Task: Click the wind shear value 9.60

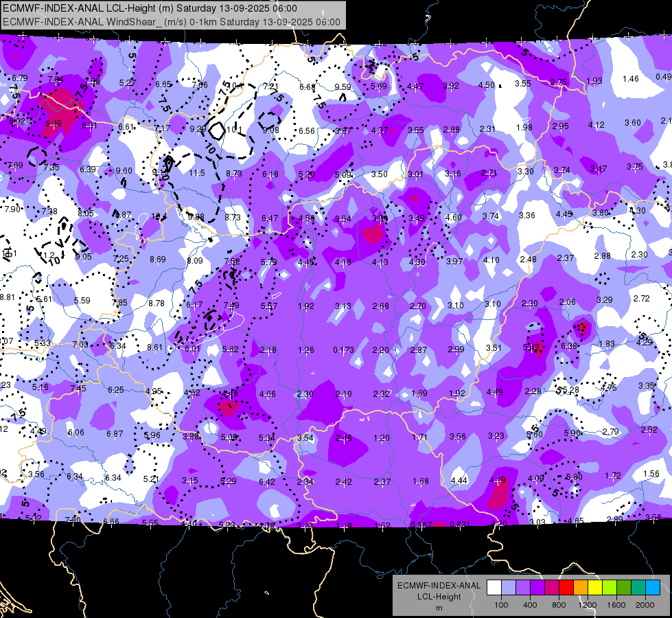Action: [x=124, y=171]
